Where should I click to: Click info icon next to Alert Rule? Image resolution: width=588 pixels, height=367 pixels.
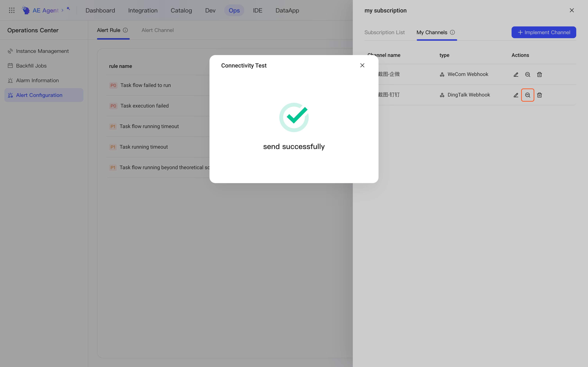click(x=125, y=30)
